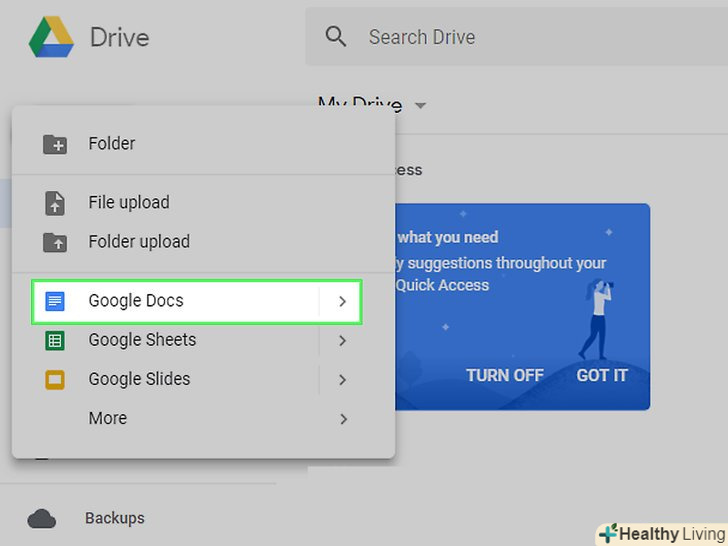Click the blue Google Docs icon

click(55, 301)
